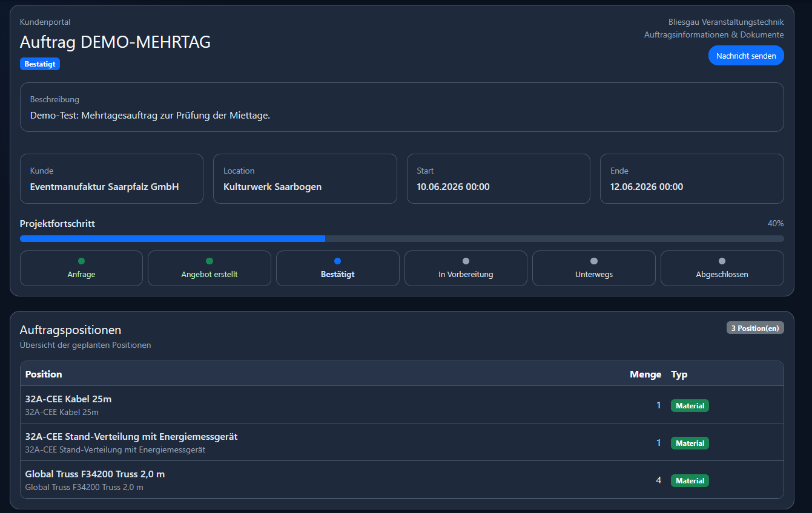The width and height of the screenshot is (812, 513).
Task: Click the Eventmanufaktur Saarpfalz GmbH customer name
Action: [x=104, y=187]
